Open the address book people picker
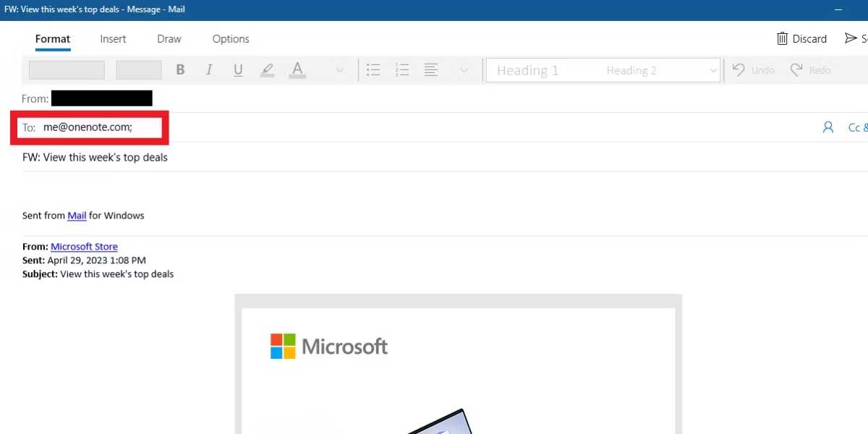 tap(827, 127)
